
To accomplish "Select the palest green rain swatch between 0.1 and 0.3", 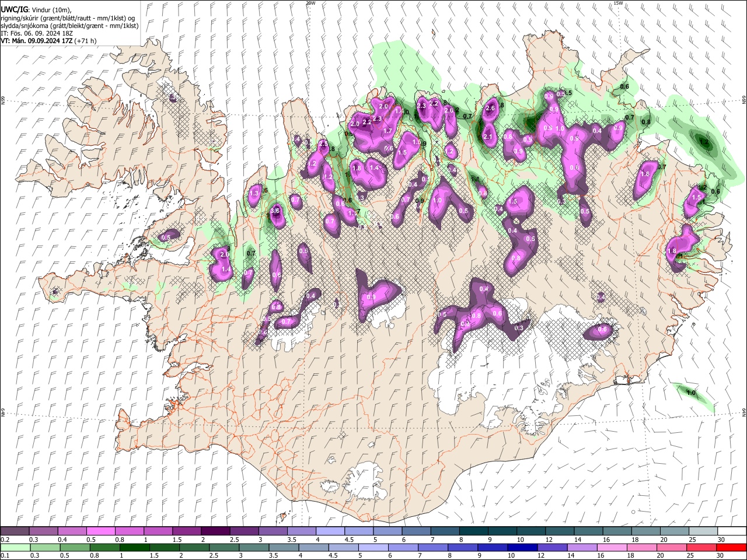I will coord(15,547).
